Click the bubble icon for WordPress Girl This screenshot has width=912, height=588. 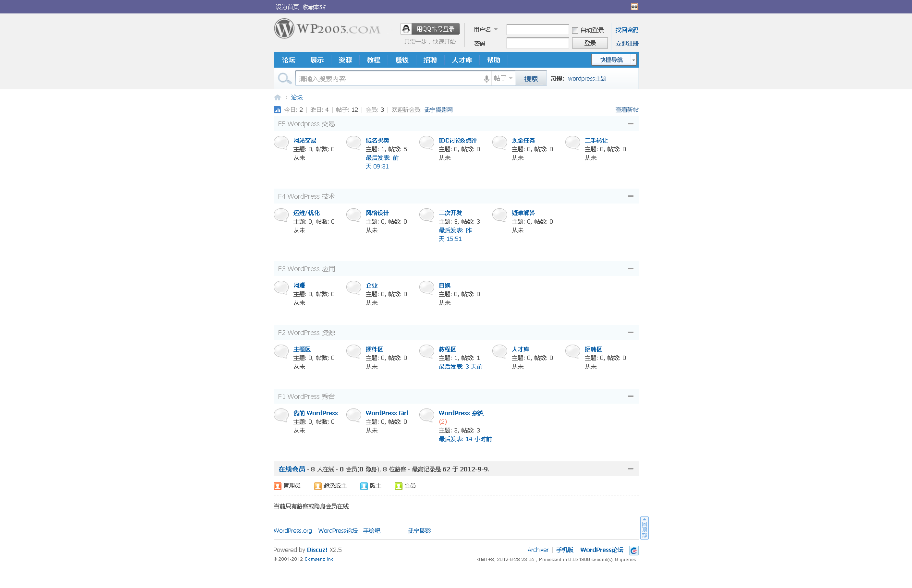click(354, 415)
